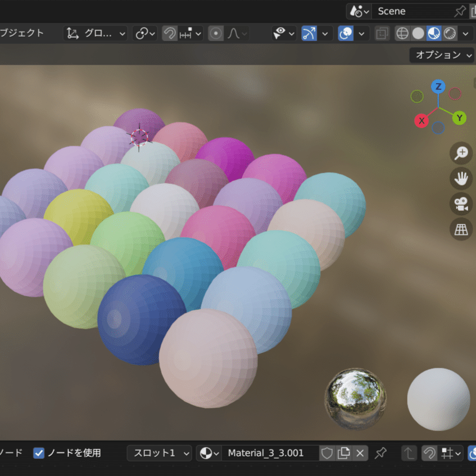Viewport: 476px width, 476px height.
Task: Enable fake user with the shield button
Action: 327,453
